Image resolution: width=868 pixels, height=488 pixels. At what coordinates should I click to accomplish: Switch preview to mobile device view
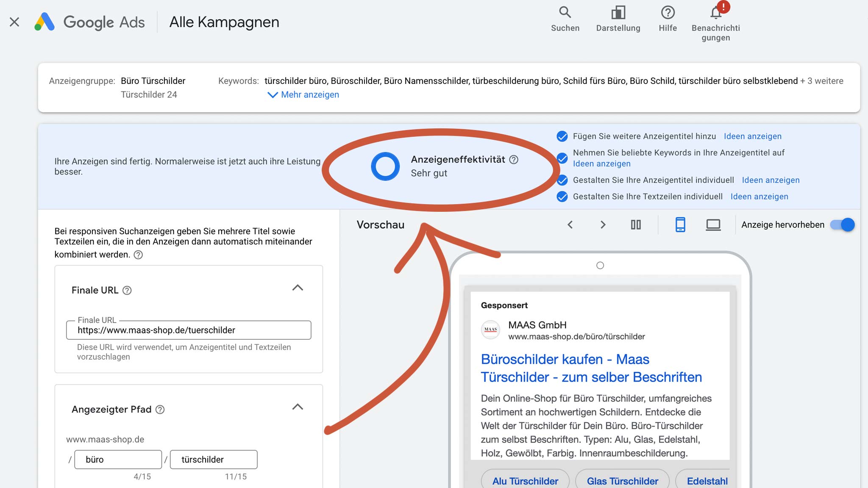click(x=680, y=225)
